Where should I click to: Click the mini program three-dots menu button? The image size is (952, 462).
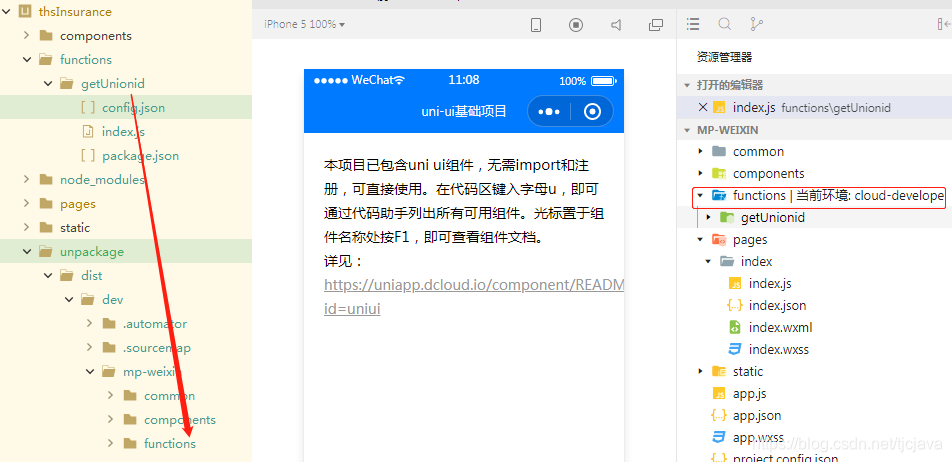pyautogui.click(x=549, y=112)
